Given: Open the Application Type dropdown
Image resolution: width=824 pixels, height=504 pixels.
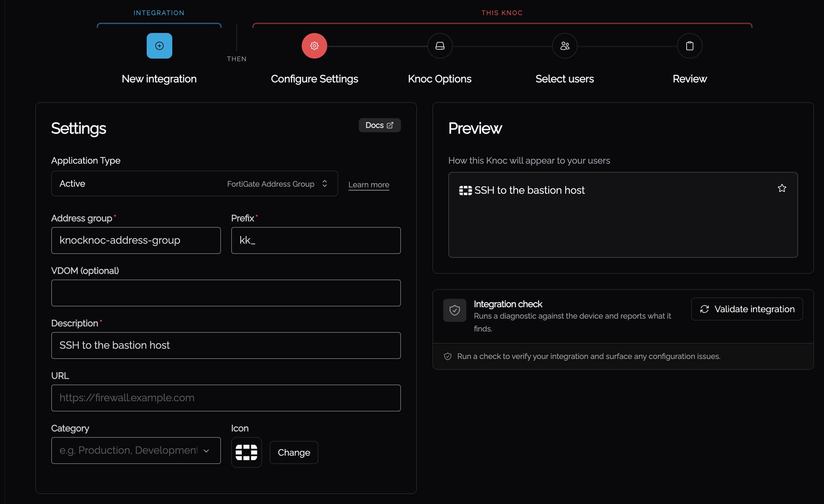Looking at the screenshot, I should tap(194, 183).
